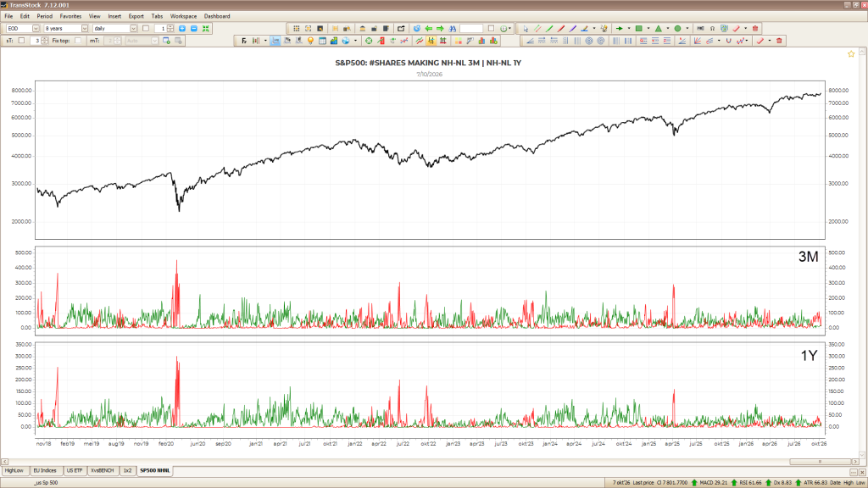
Task: Click the RSI 61.66 status bar entry
Action: tap(751, 482)
